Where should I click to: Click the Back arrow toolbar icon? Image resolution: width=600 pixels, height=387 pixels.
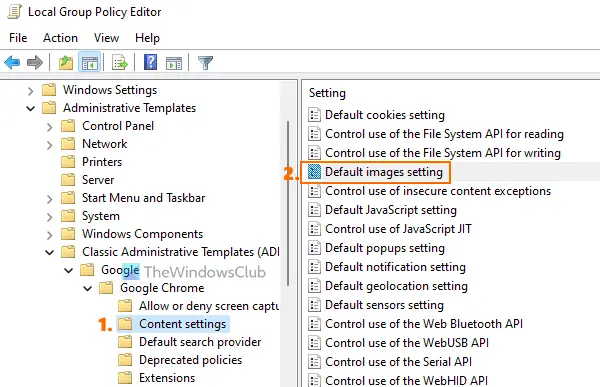coord(12,62)
